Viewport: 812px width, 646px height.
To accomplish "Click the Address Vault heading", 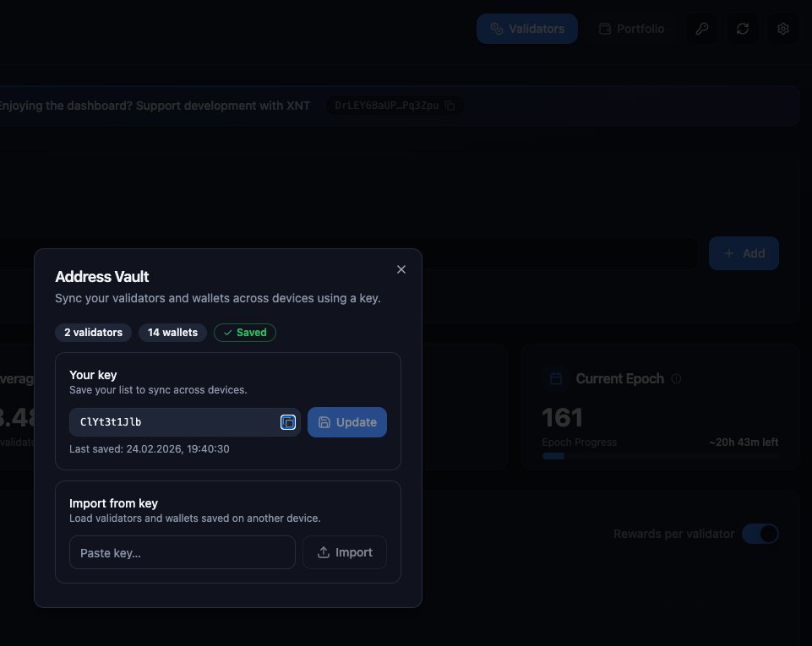I will 102,276.
